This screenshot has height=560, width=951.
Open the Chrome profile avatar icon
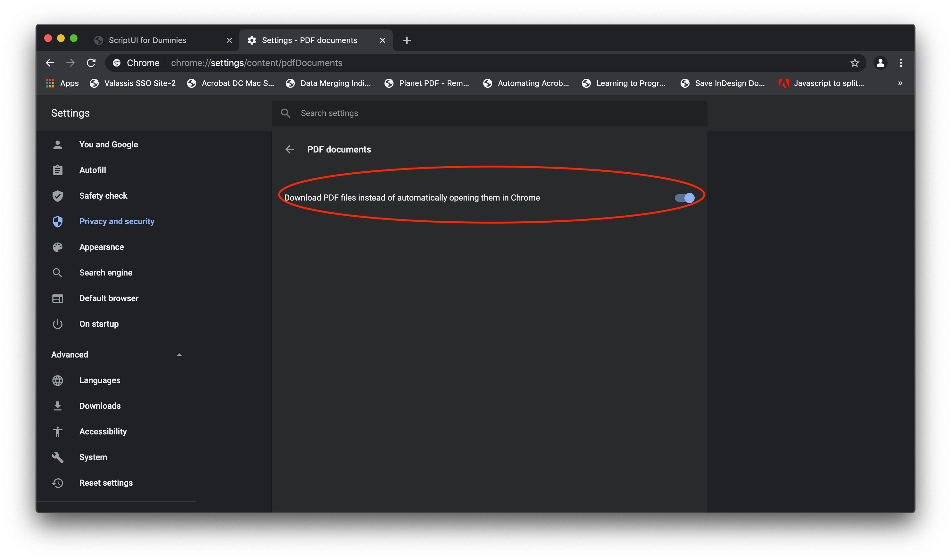coord(880,63)
